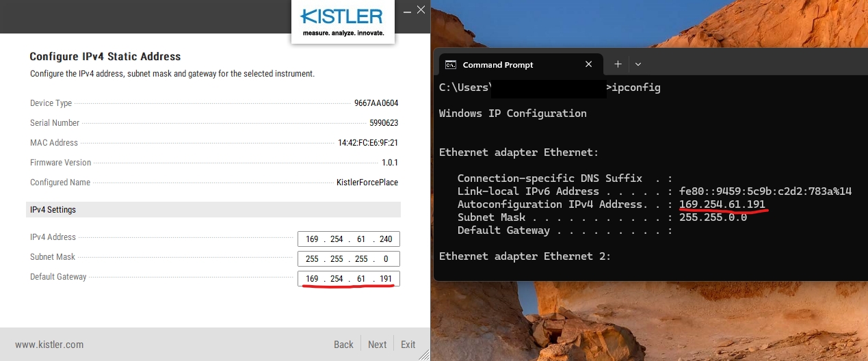
Task: Open the www.kistler.com link
Action: [x=49, y=345]
